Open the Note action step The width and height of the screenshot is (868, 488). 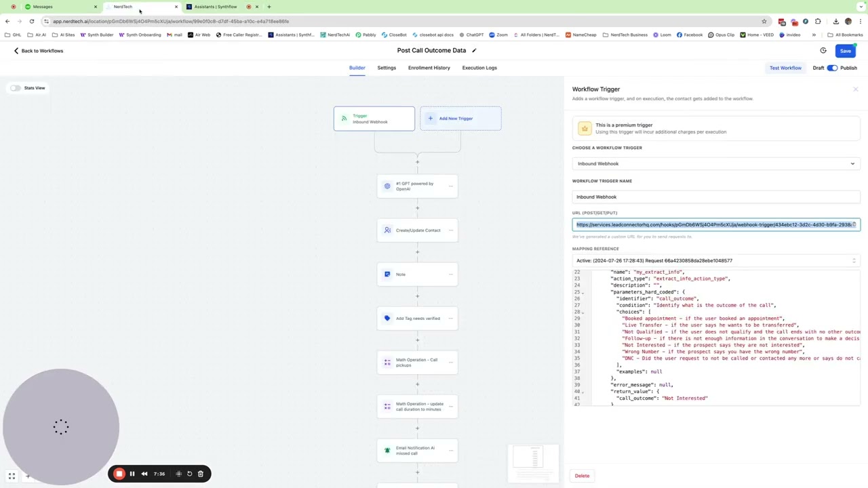coord(417,274)
